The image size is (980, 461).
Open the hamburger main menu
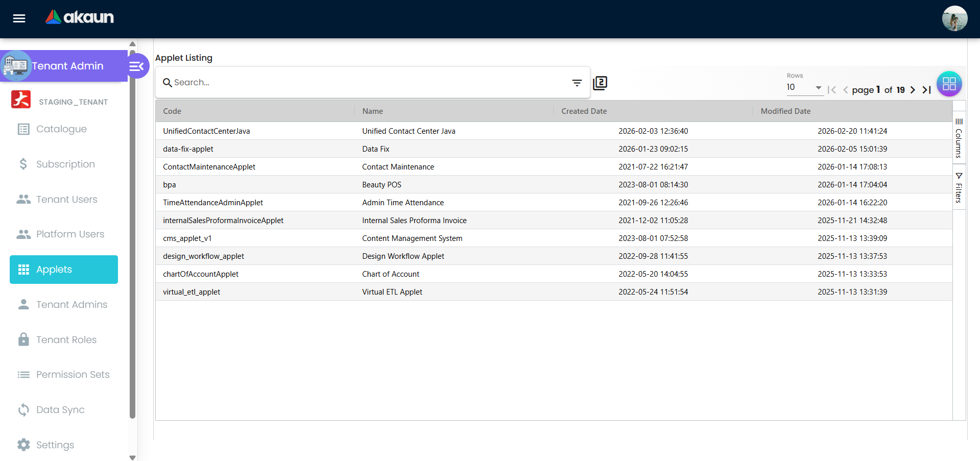coord(19,18)
